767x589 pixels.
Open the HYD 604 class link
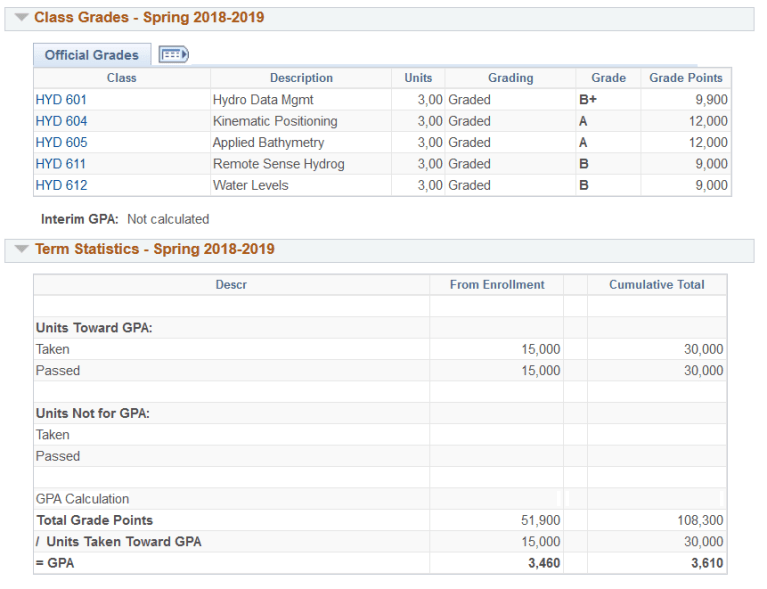tap(61, 121)
